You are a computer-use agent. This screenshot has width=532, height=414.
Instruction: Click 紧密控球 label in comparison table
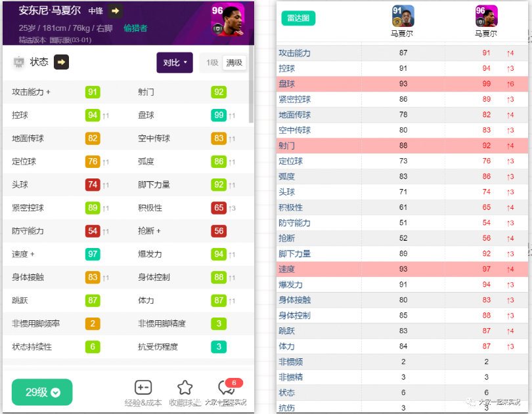tap(294, 99)
